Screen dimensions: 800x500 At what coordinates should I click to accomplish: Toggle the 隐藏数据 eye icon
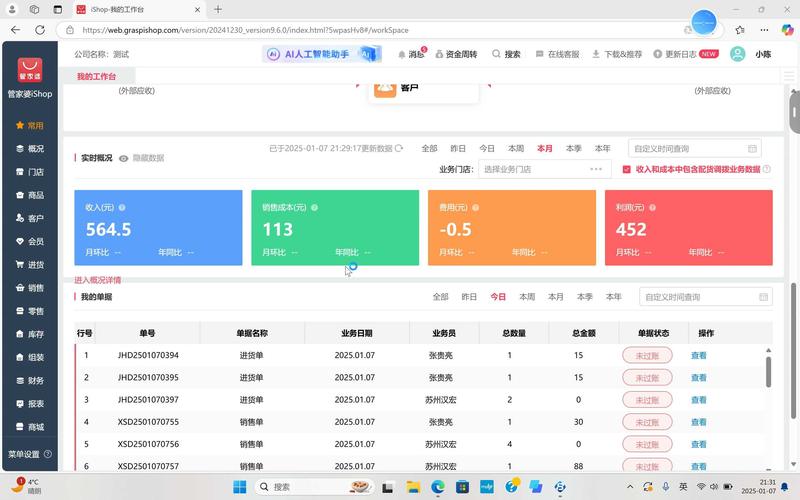[x=123, y=159]
